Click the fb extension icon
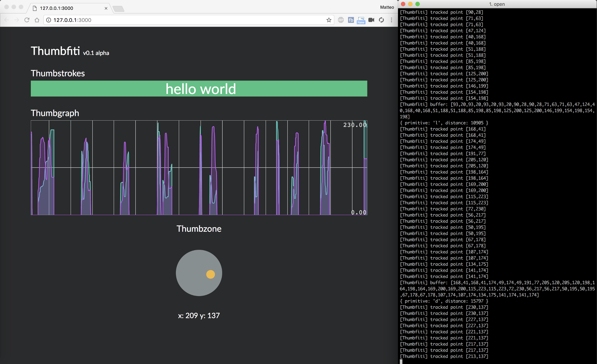Screen dimensions: 597x364 point(351,20)
